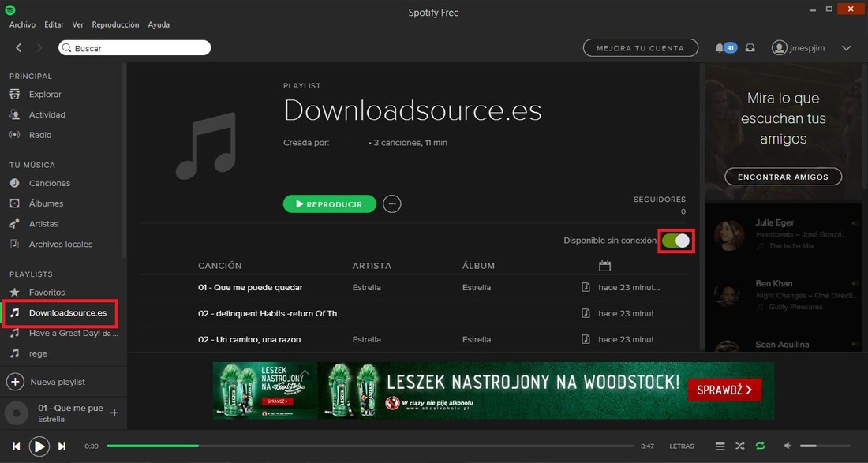Open Radio in the sidebar
This screenshot has height=463, width=868.
[x=40, y=135]
